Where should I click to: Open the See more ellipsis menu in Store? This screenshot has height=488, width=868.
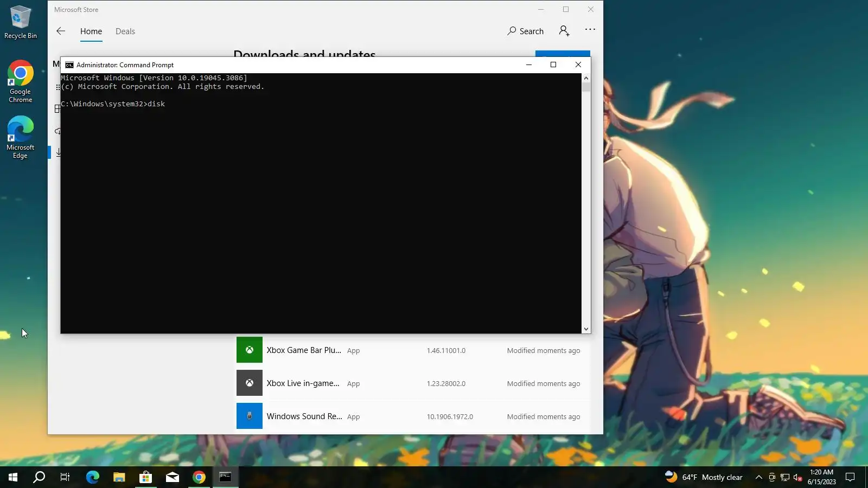click(590, 29)
